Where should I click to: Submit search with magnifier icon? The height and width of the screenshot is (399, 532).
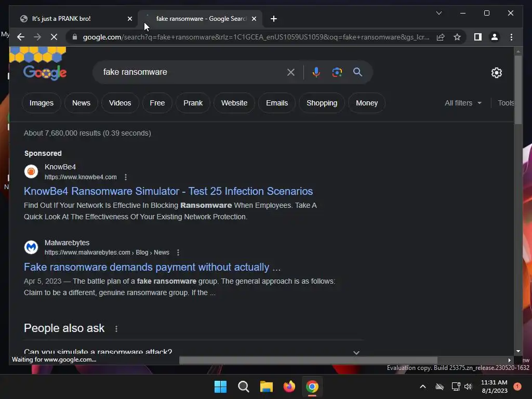[357, 72]
